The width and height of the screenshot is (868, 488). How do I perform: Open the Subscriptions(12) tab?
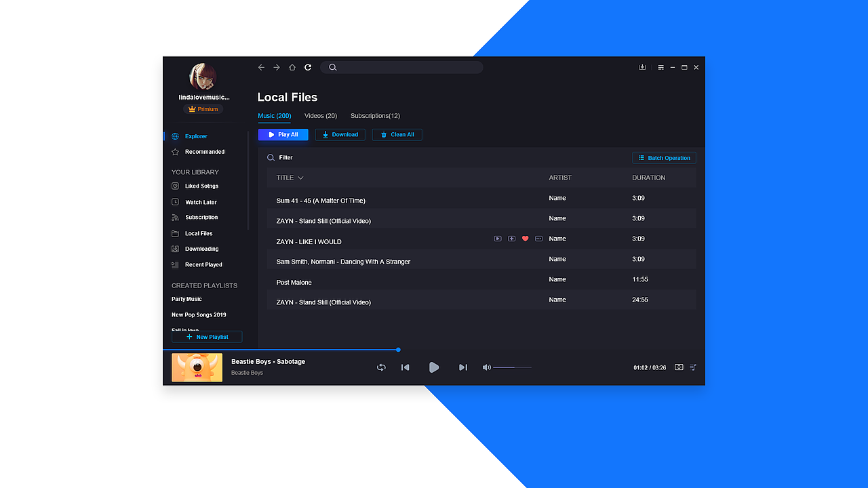click(x=374, y=115)
